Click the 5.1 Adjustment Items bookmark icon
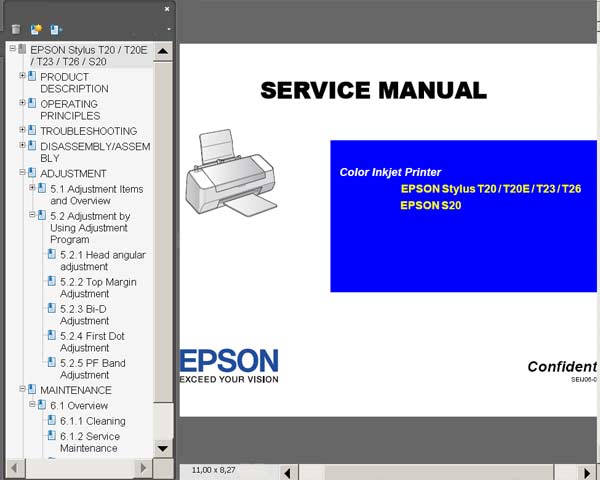Viewport: 600px width, 480px height. click(x=42, y=188)
